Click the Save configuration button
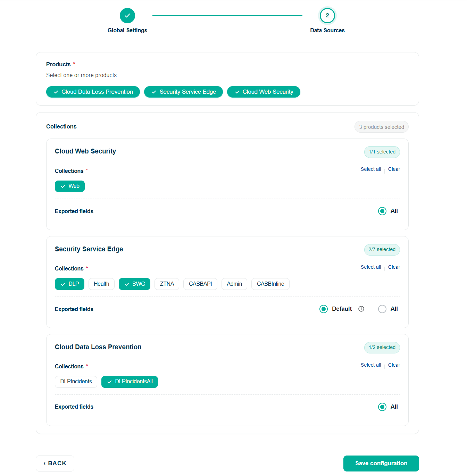 (x=381, y=464)
